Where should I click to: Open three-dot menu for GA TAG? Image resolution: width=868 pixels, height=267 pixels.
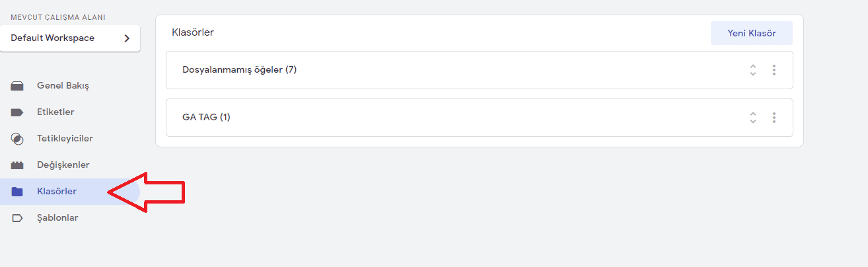point(774,118)
